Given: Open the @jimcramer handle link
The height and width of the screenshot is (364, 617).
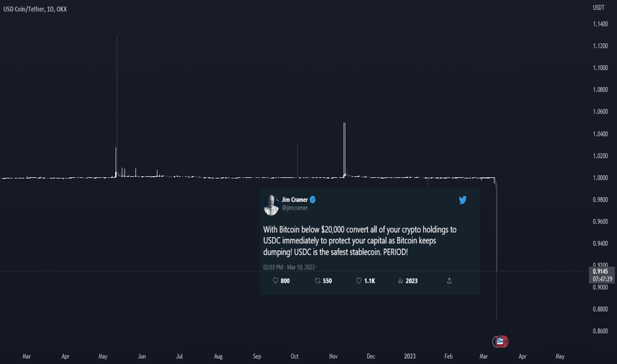Looking at the screenshot, I should point(295,208).
